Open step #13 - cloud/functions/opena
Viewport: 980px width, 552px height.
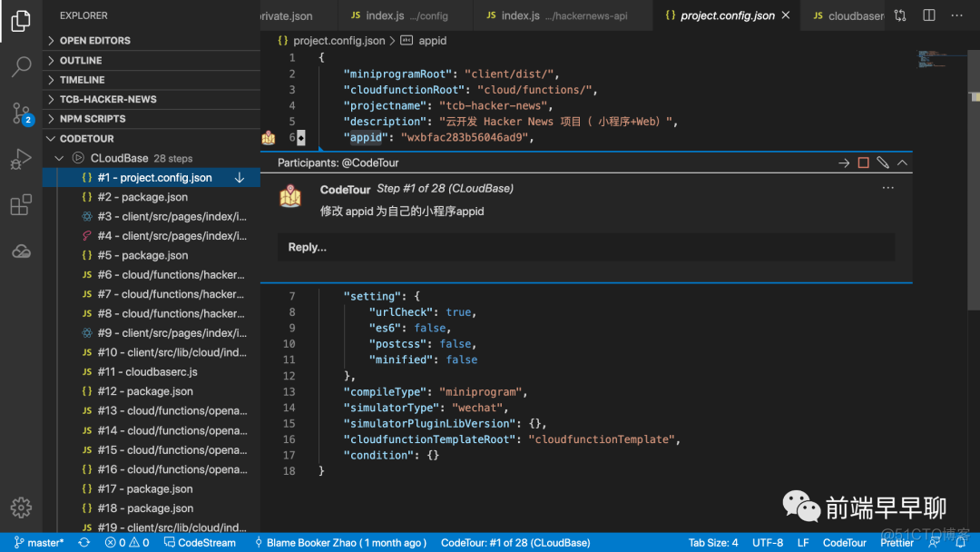[x=152, y=410]
